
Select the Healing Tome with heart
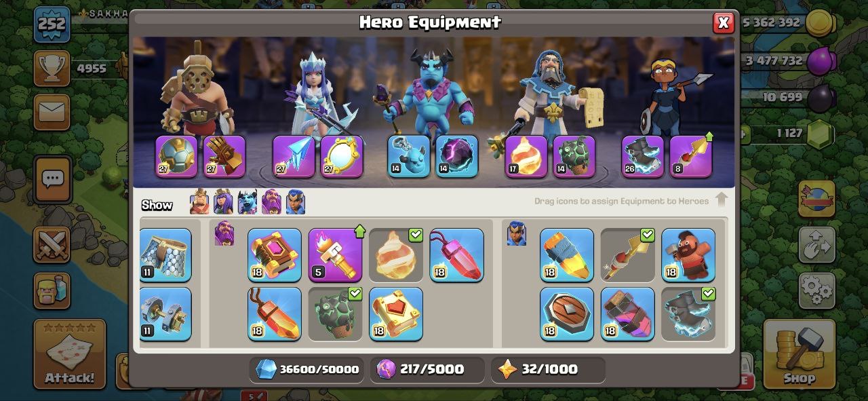(396, 313)
